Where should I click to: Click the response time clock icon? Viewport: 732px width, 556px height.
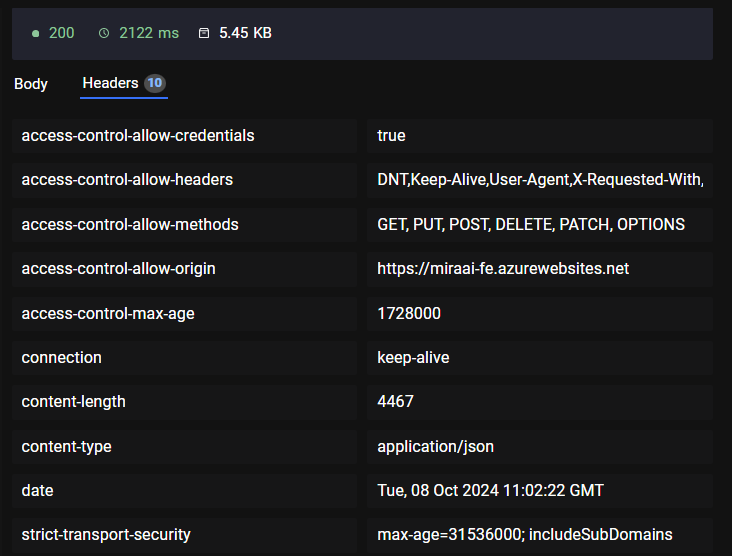coord(104,33)
